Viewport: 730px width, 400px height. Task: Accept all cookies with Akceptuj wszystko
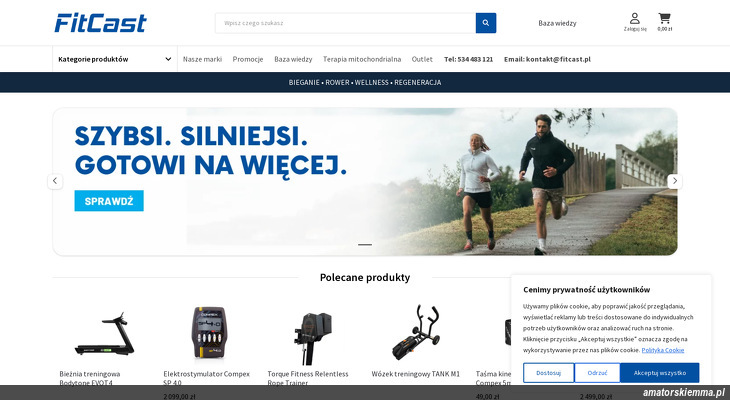tap(659, 373)
